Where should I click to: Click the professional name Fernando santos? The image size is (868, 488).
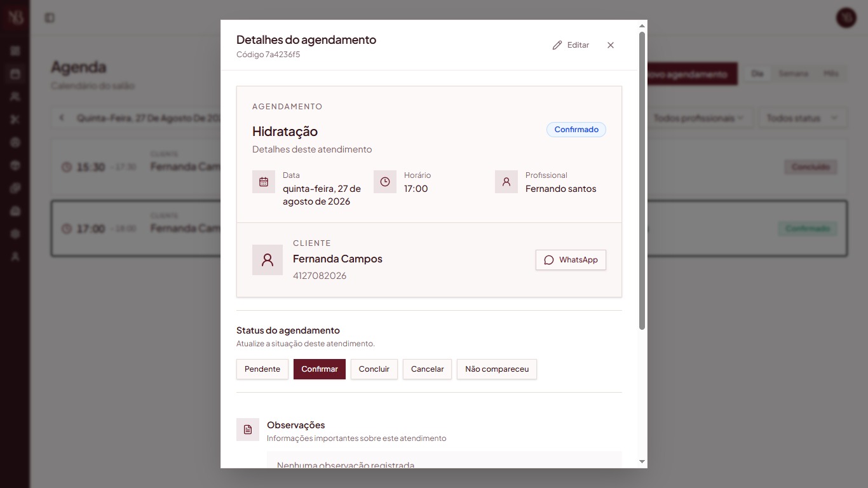pyautogui.click(x=560, y=189)
